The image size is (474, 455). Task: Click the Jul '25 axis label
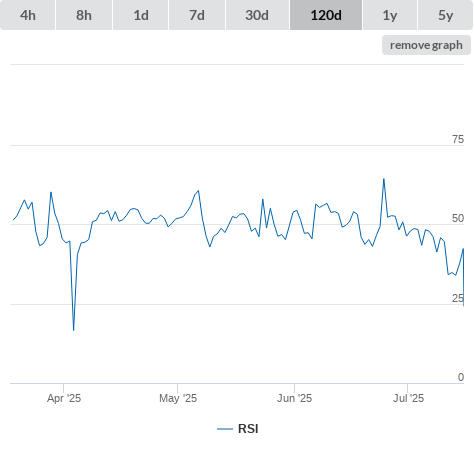(x=408, y=398)
